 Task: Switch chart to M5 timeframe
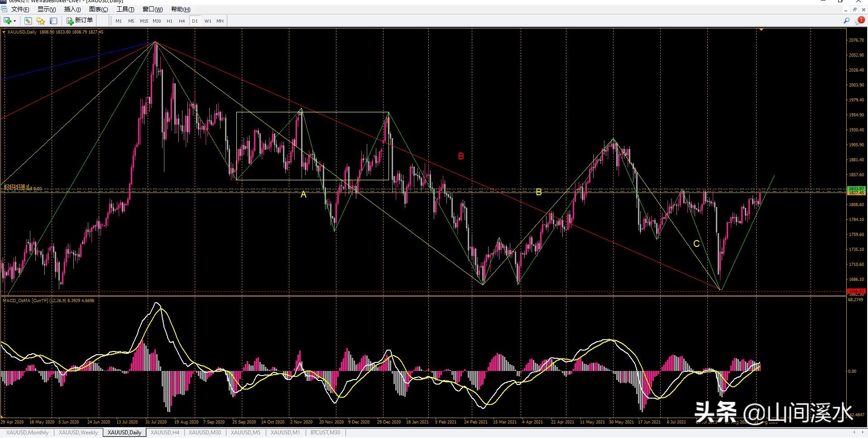pyautogui.click(x=131, y=21)
